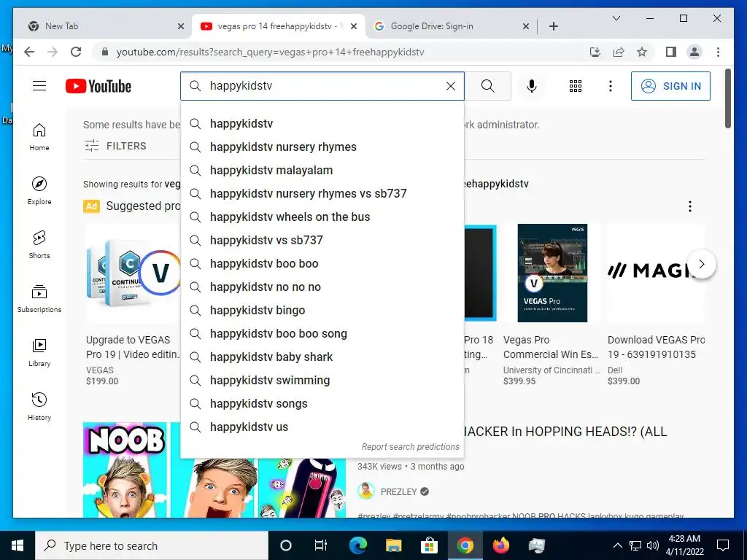This screenshot has width=747, height=560.
Task: Open the PREZLEY channel link
Action: (398, 491)
